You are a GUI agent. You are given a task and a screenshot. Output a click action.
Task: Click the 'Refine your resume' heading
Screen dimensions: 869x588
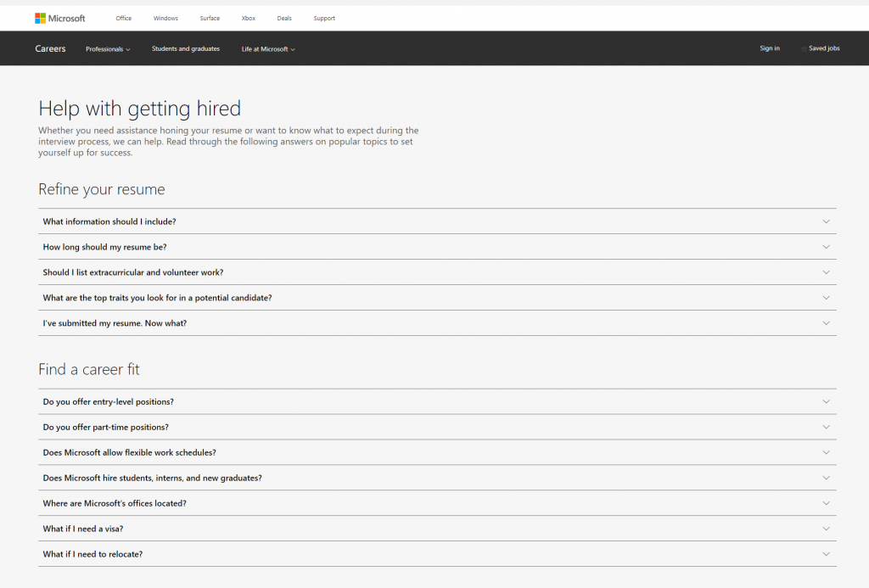102,189
